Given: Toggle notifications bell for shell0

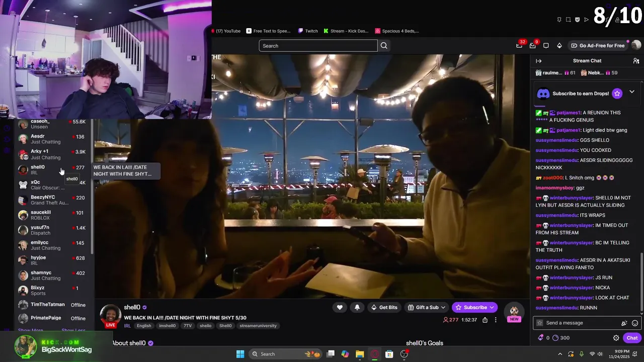Looking at the screenshot, I should point(357,307).
